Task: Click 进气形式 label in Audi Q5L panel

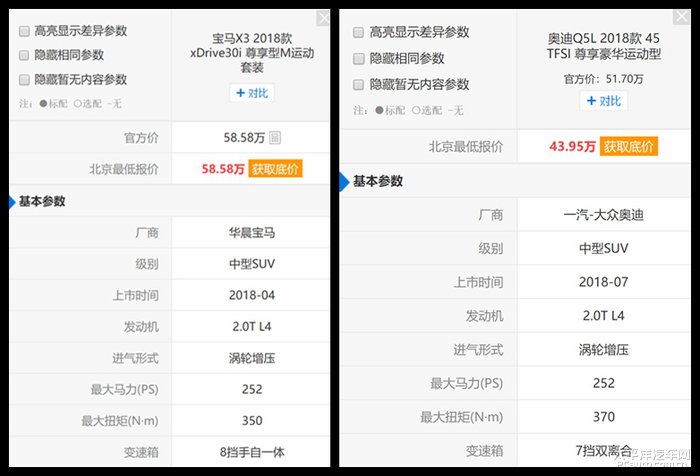Action: pos(478,350)
